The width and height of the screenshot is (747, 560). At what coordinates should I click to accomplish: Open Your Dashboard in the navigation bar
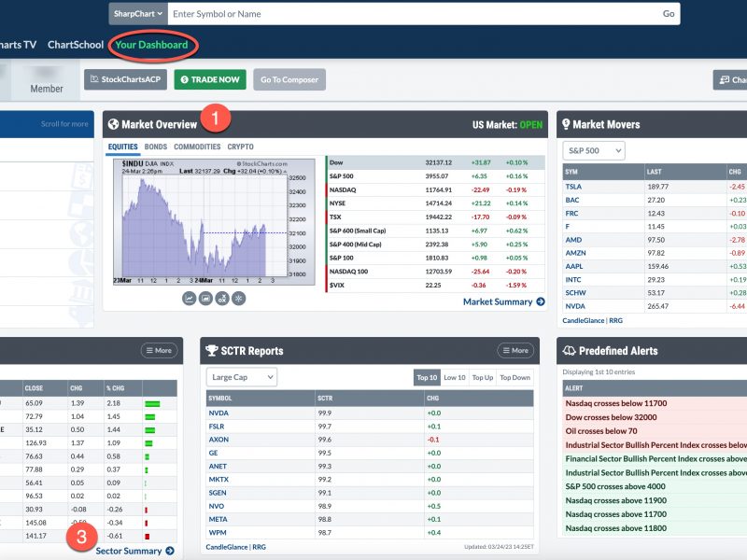coord(151,45)
